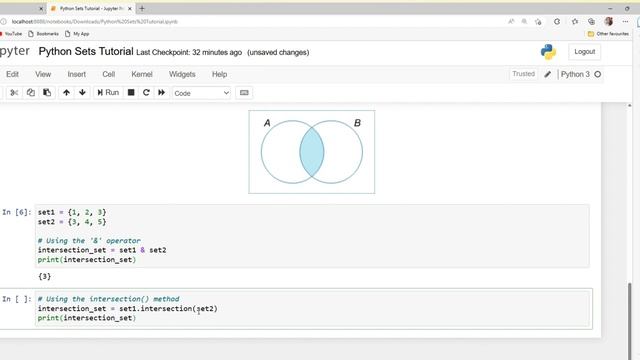This screenshot has width=640, height=360.
Task: Click the browser address bar
Action: tap(253, 22)
